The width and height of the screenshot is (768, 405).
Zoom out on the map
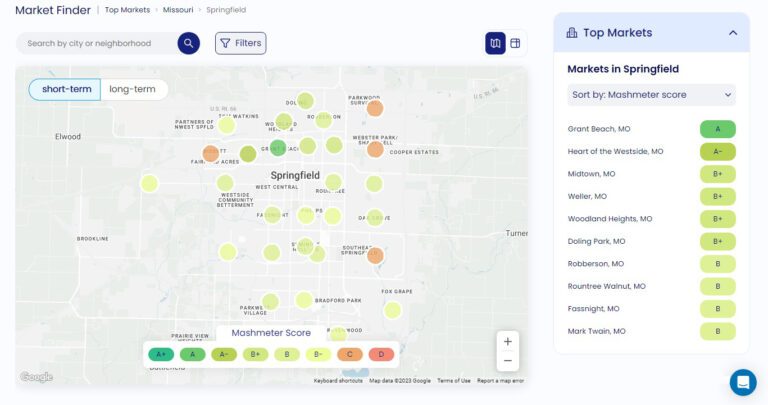click(507, 361)
